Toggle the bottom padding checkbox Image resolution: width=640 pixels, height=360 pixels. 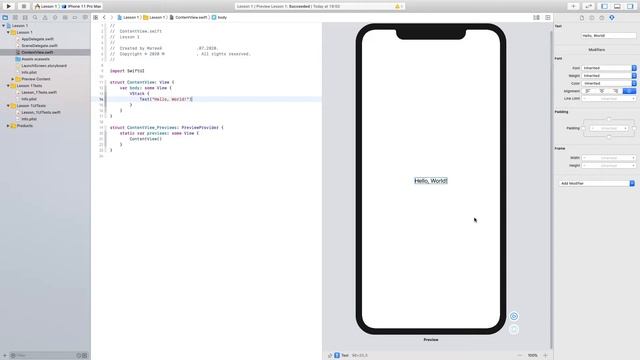609,137
